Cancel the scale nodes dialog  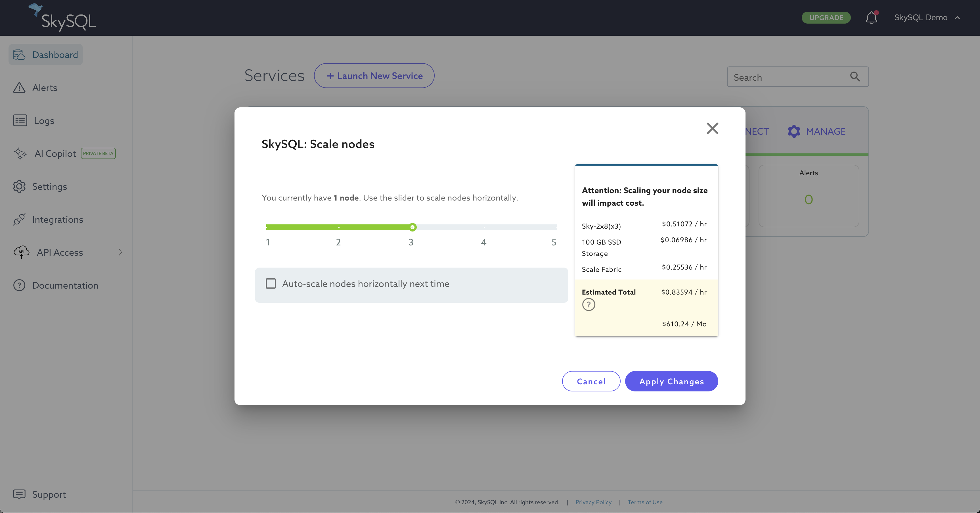coord(591,381)
